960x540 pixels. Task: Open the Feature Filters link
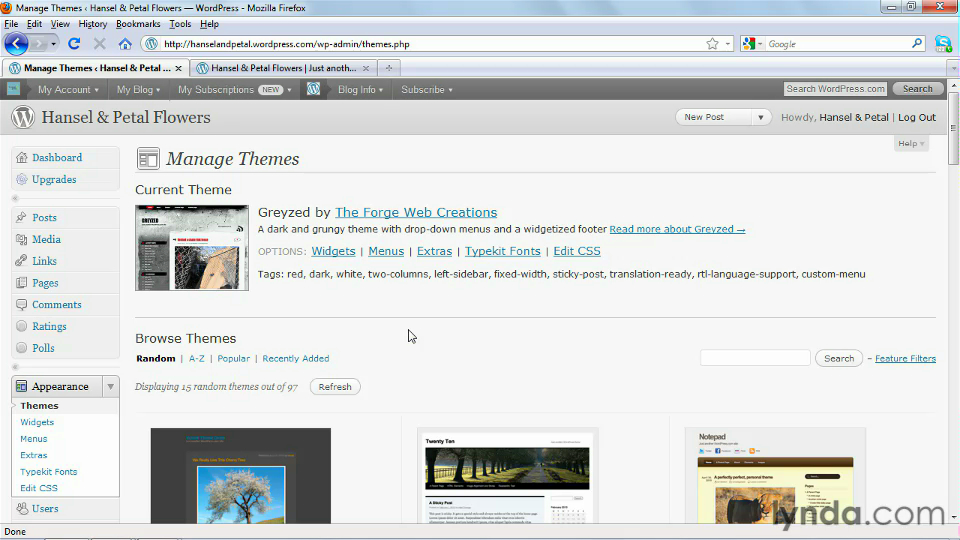coord(905,359)
